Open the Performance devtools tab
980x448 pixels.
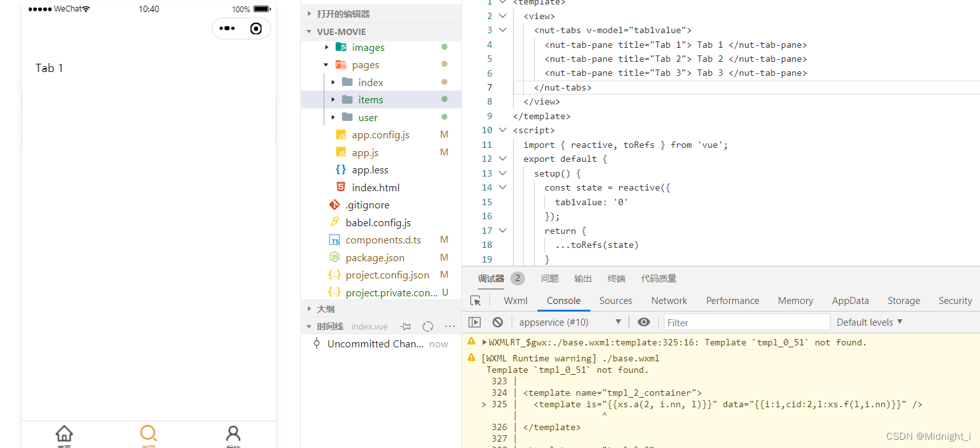pyautogui.click(x=732, y=301)
